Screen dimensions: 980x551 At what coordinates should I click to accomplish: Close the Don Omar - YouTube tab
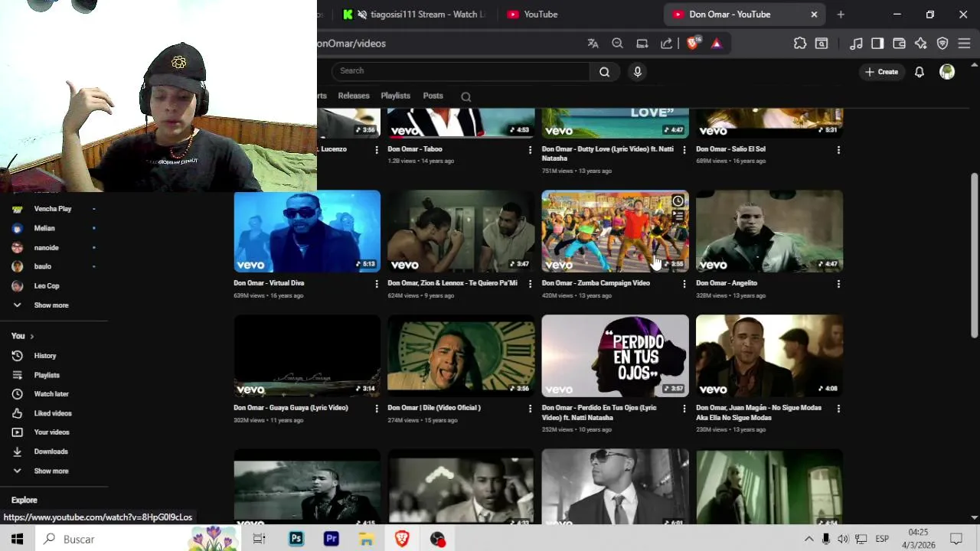coord(814,14)
